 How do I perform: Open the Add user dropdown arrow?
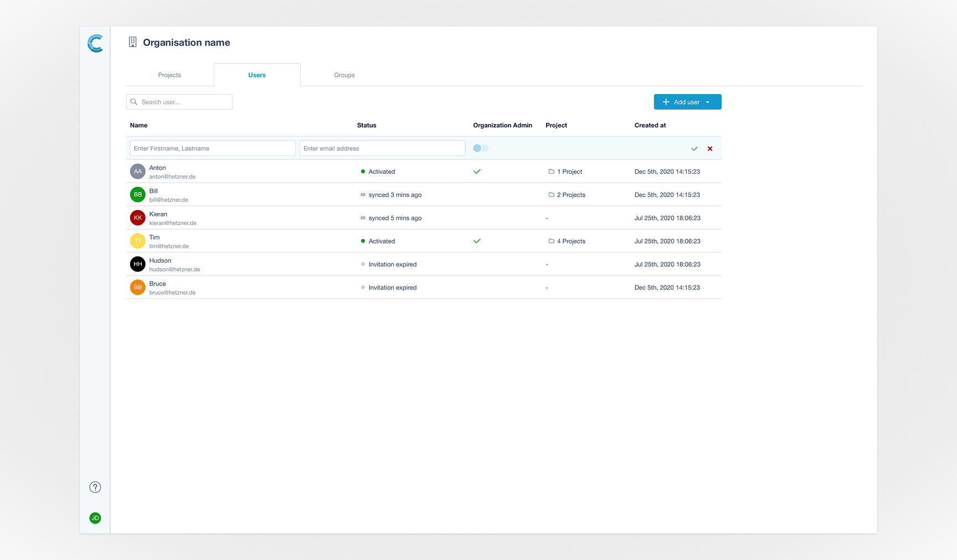coord(708,102)
